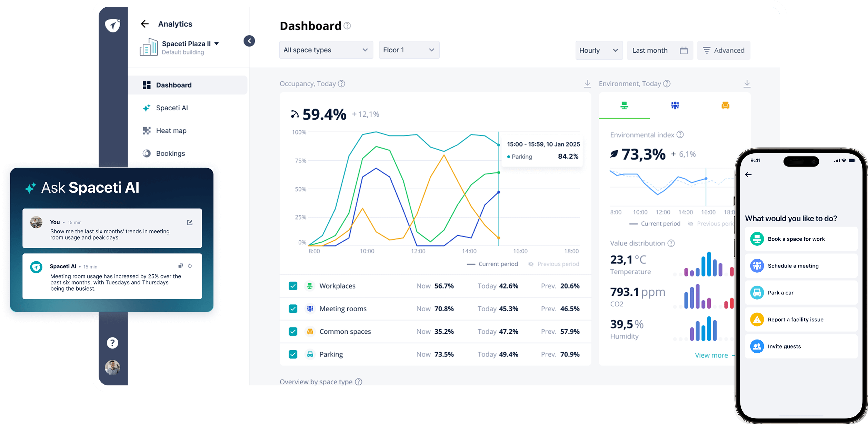The height and width of the screenshot is (424, 868).
Task: Toggle Previous period in environment chart legend
Action: (711, 224)
